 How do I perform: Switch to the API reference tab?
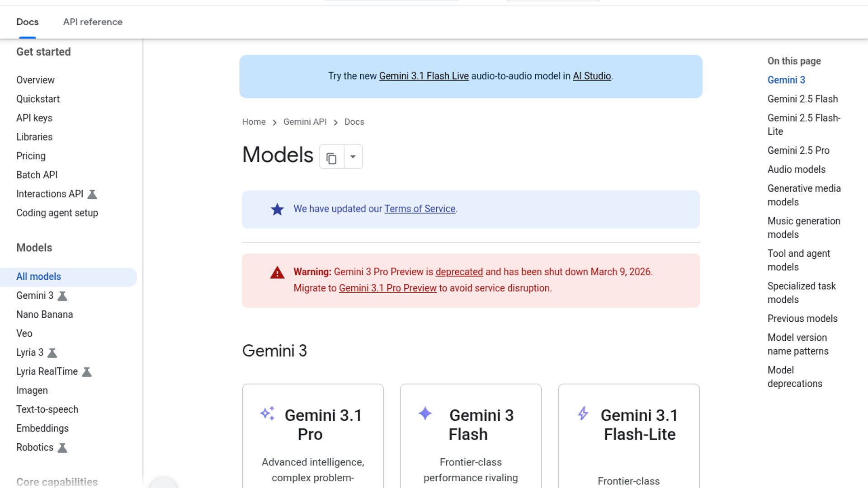pyautogui.click(x=93, y=22)
